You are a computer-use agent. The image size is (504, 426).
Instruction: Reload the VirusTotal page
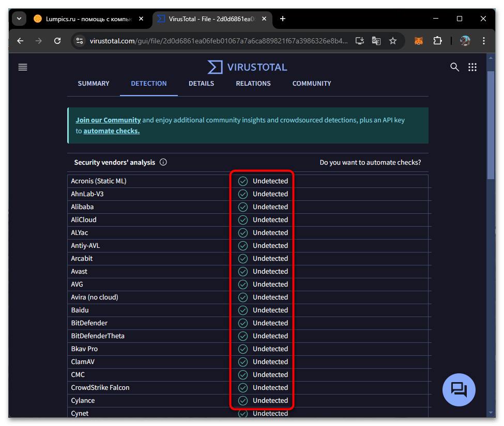click(57, 41)
